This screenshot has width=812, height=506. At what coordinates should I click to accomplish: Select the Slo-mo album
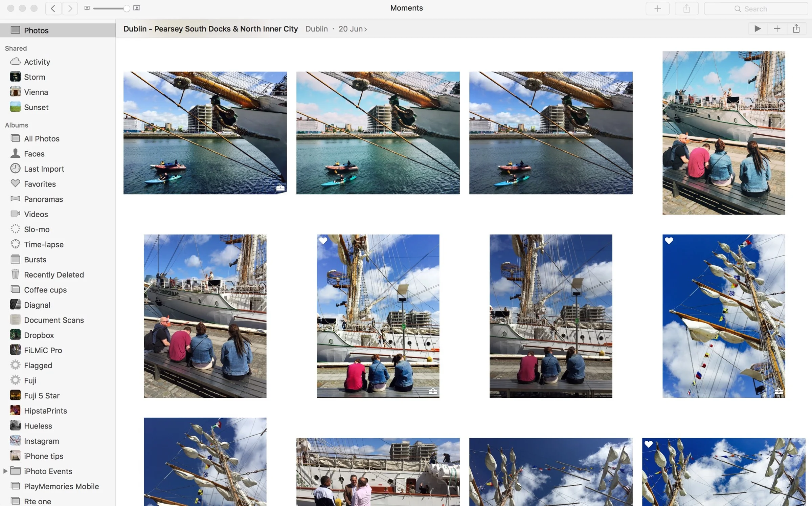37,229
